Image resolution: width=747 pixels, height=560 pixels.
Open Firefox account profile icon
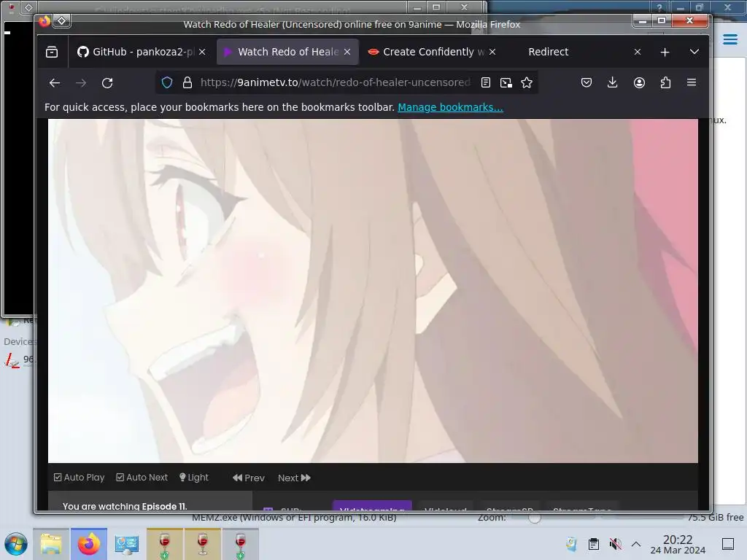click(639, 83)
